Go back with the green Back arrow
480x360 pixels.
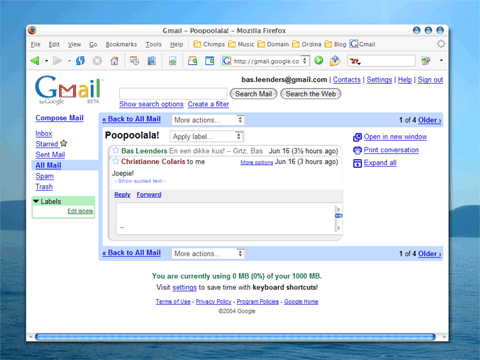35,61
